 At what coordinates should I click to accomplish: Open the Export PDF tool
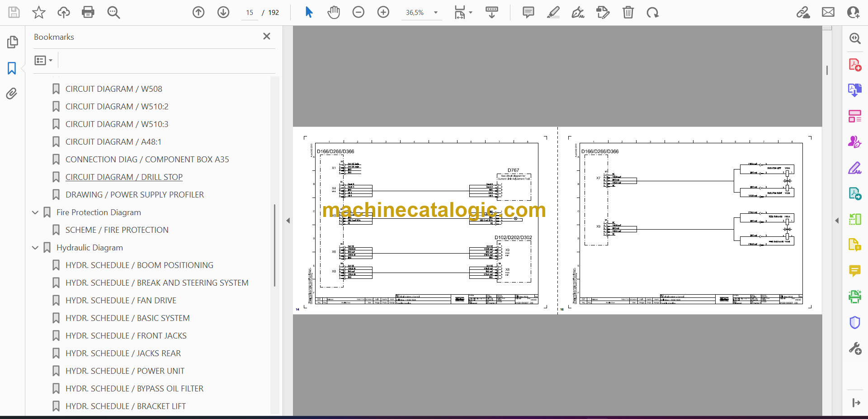(854, 90)
